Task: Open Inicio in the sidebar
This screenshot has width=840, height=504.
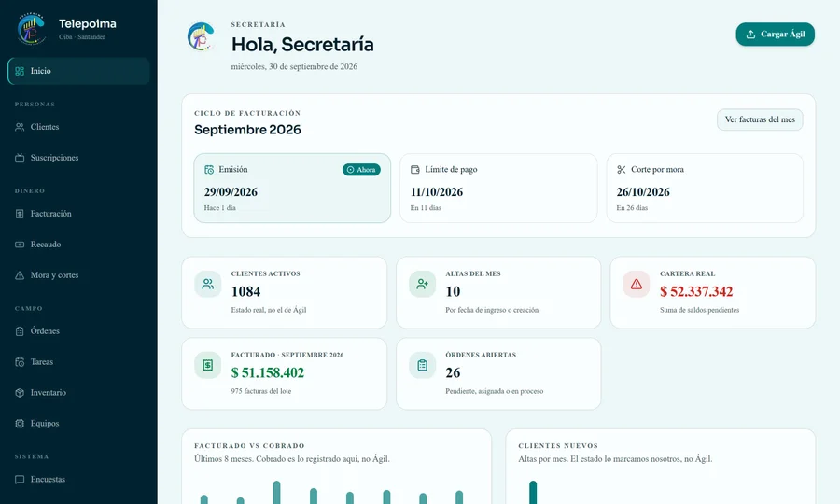Action: [x=78, y=71]
